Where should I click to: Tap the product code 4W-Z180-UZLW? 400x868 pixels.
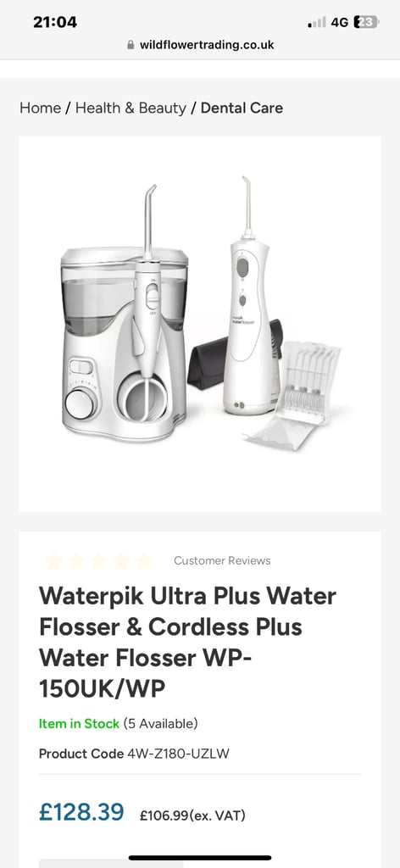click(x=178, y=754)
